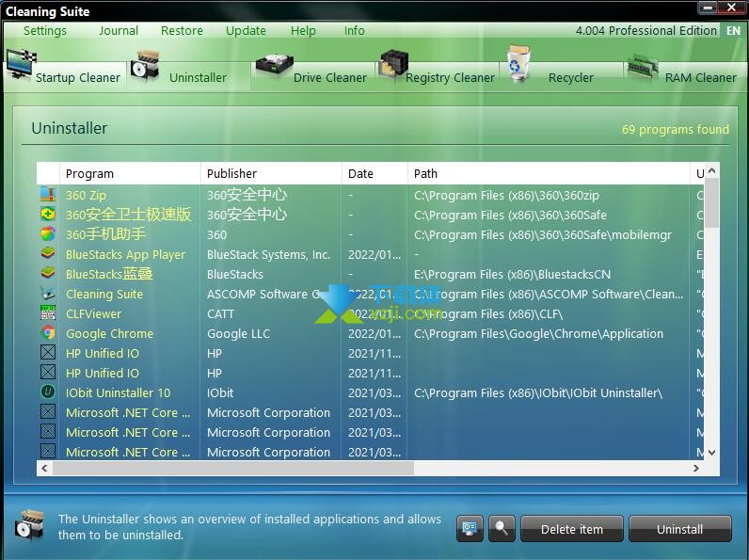749x560 pixels.
Task: Click the Google LLC publisher cell
Action: coord(238,333)
